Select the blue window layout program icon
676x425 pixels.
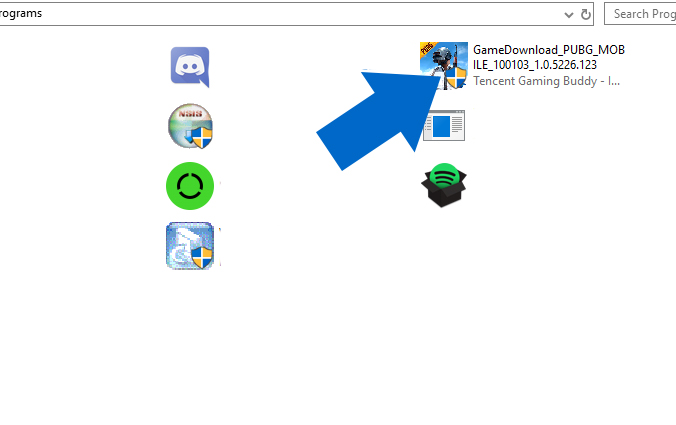point(444,125)
